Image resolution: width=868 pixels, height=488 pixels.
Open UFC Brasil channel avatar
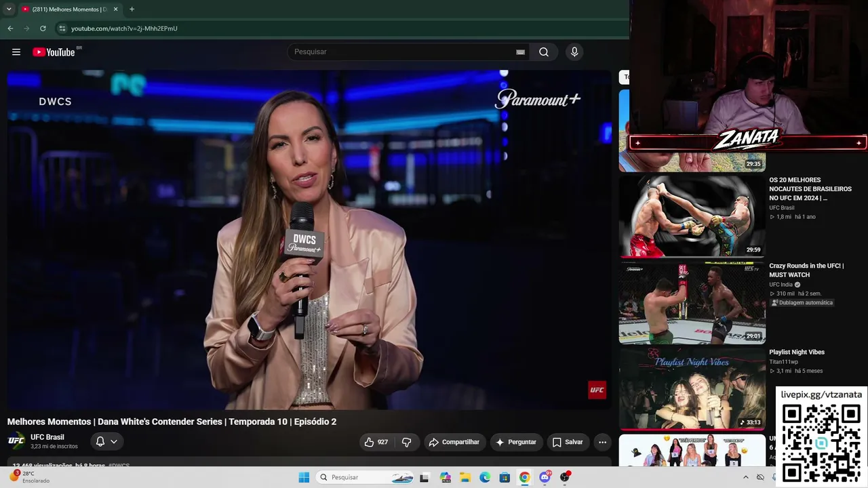(16, 441)
